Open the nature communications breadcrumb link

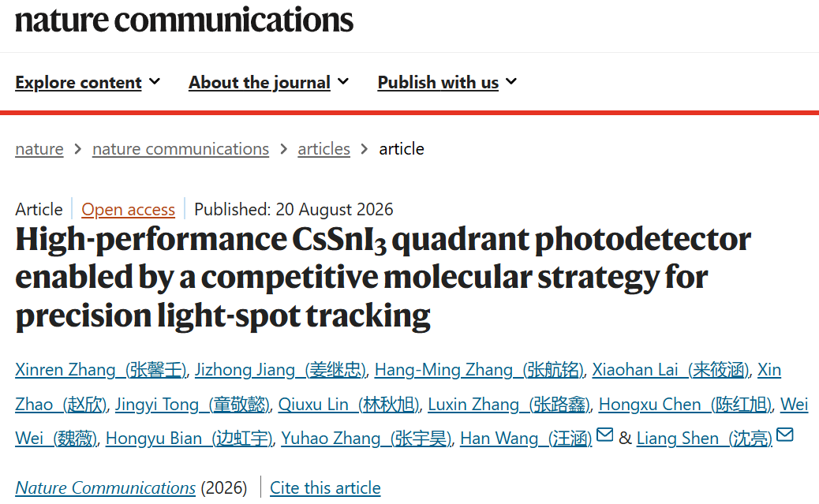pyautogui.click(x=181, y=149)
